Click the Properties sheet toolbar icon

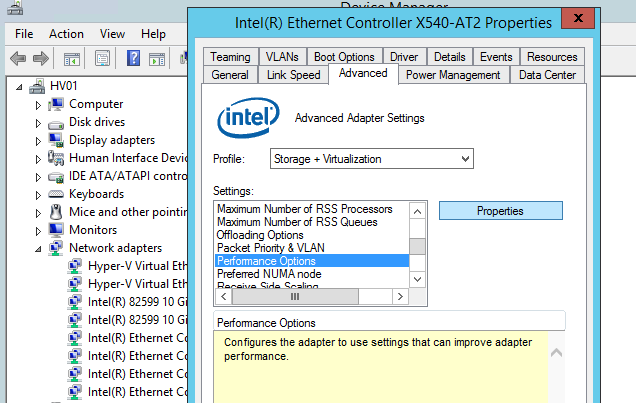(102, 58)
